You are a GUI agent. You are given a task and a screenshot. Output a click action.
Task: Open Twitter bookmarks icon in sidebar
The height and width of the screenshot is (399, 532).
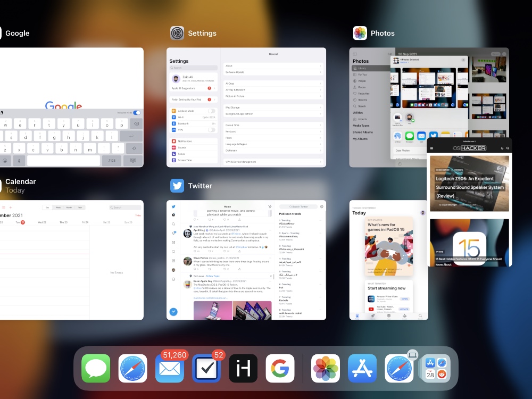(x=173, y=252)
